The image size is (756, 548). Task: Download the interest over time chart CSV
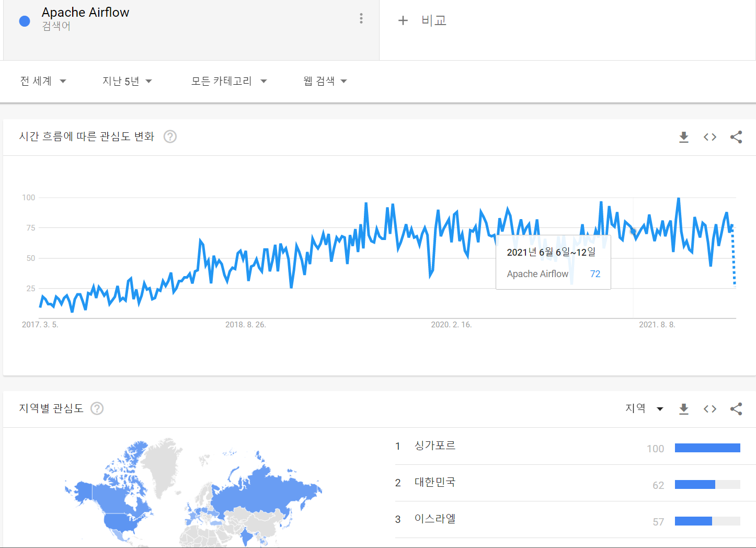pyautogui.click(x=684, y=137)
